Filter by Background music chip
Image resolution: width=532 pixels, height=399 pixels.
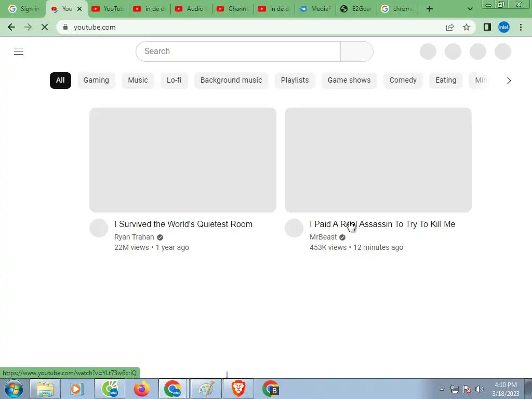231,81
